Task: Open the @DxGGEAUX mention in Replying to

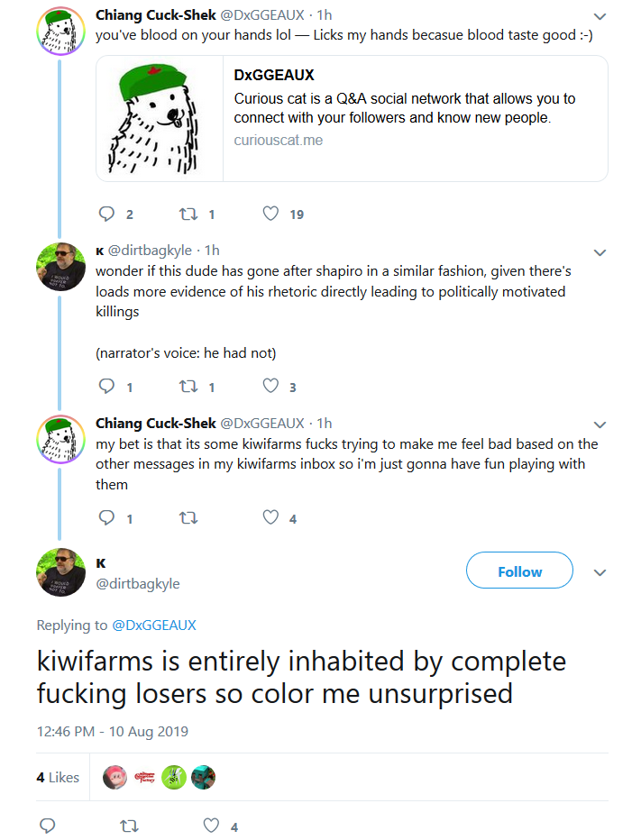Action: coord(154,625)
